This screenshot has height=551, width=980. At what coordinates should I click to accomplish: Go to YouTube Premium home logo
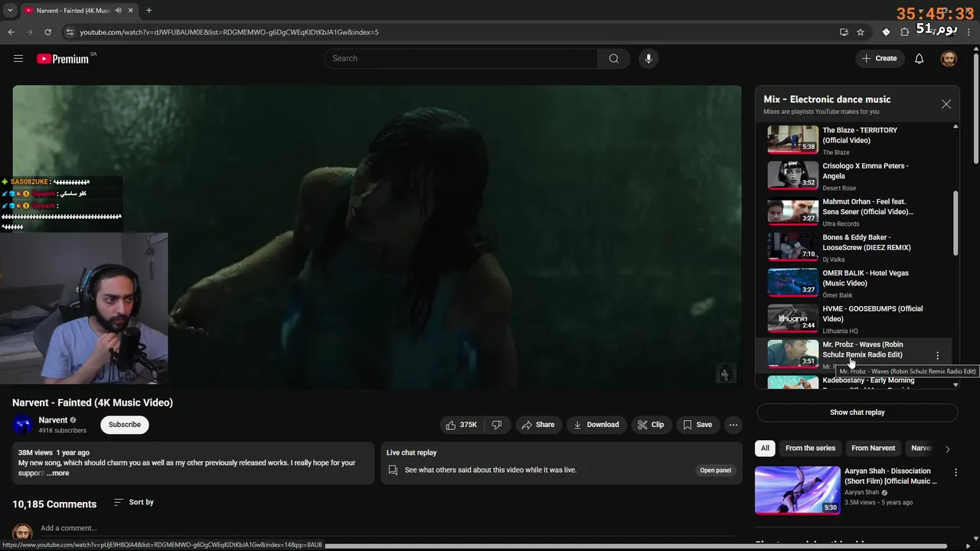tap(63, 59)
